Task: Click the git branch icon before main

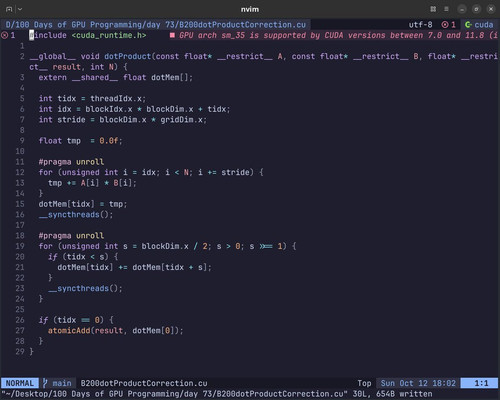Action: coord(45,383)
